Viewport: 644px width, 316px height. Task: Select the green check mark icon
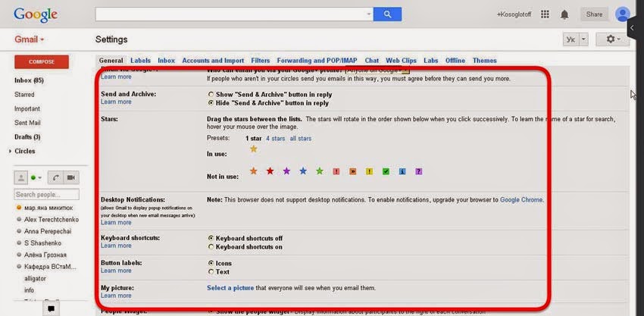[386, 171]
